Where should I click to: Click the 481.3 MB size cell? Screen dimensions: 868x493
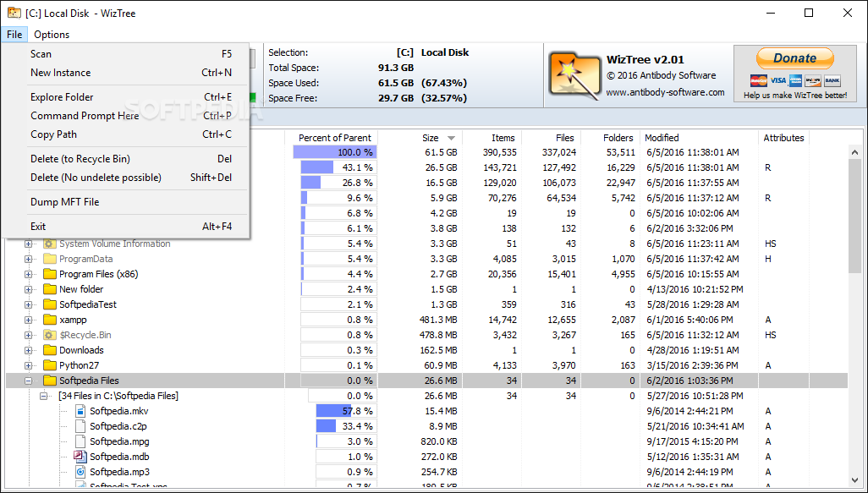click(438, 320)
